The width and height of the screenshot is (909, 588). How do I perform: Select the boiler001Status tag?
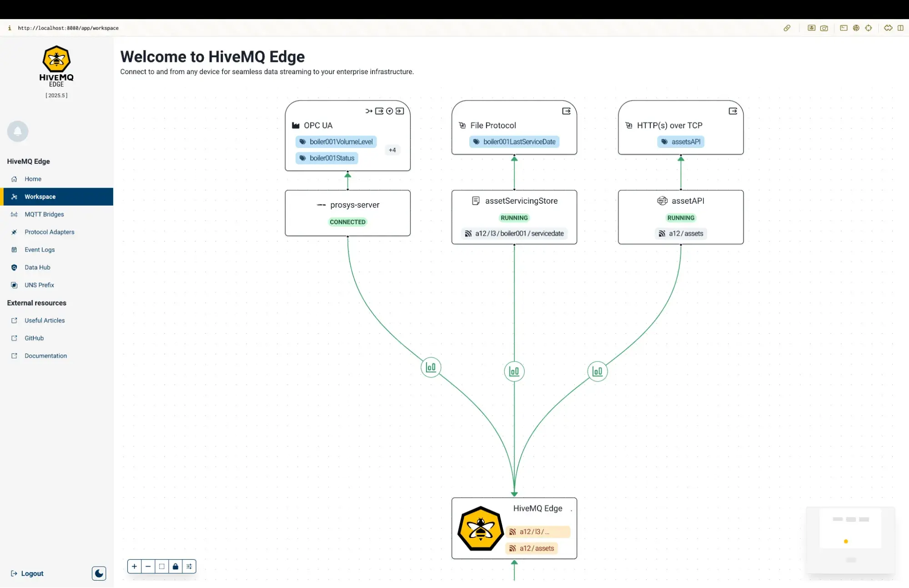click(327, 158)
